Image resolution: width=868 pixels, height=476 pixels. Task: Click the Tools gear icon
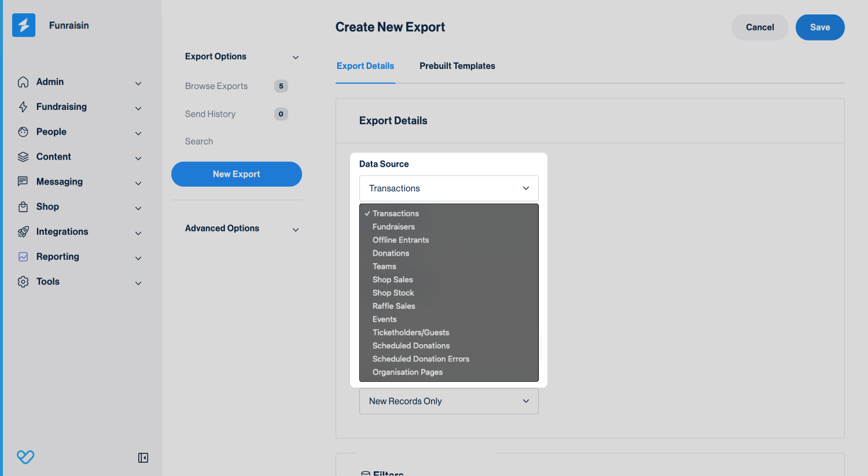point(23,282)
